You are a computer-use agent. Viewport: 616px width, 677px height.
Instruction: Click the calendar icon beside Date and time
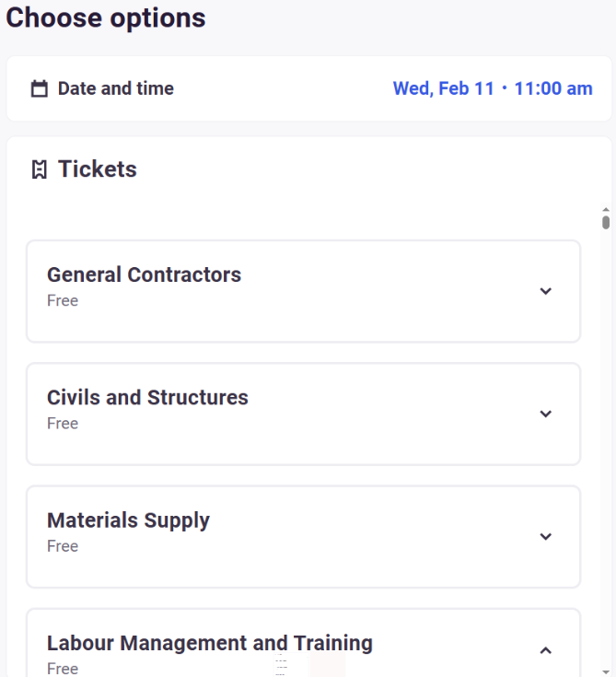click(x=39, y=89)
